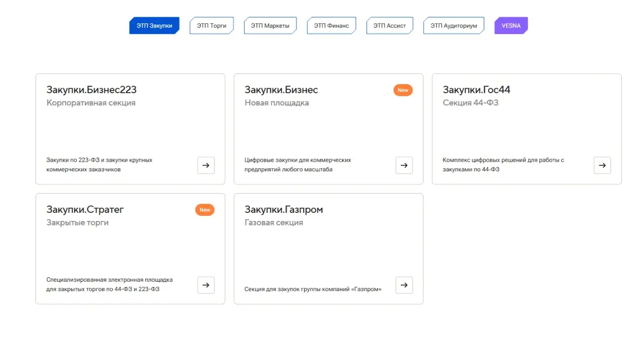This screenshot has height=337, width=644.
Task: Open the ЭТП Аудиториум tab
Action: point(454,26)
